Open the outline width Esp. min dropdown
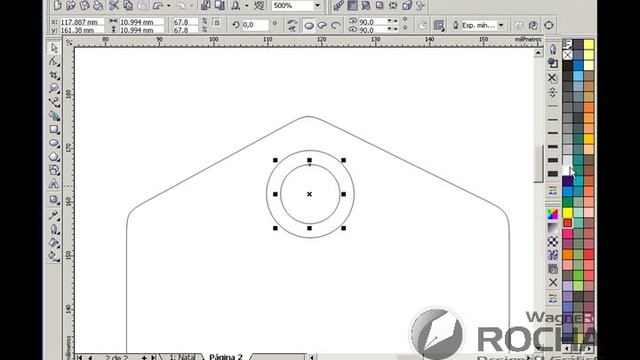 (501, 25)
